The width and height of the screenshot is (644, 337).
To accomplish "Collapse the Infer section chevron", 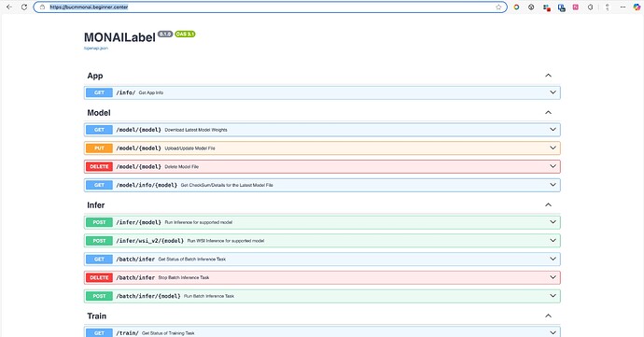I will pos(548,205).
